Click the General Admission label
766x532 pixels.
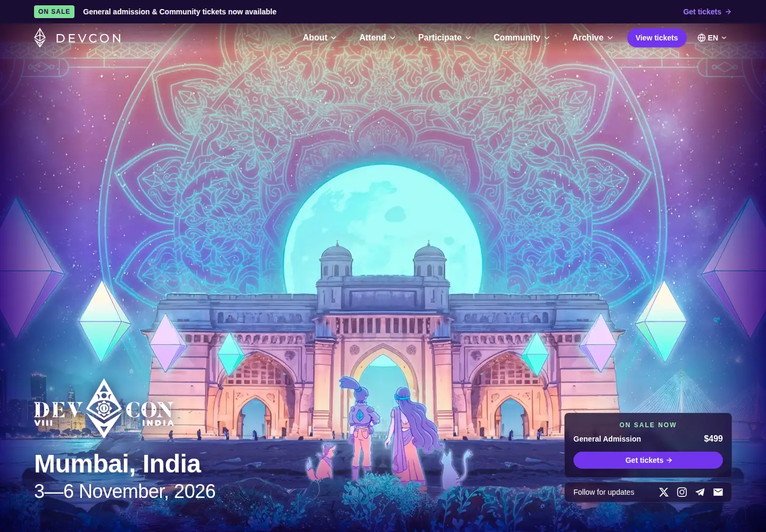point(607,439)
